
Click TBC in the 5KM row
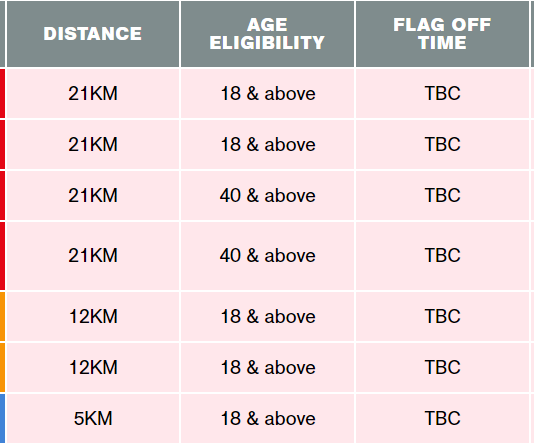442,418
